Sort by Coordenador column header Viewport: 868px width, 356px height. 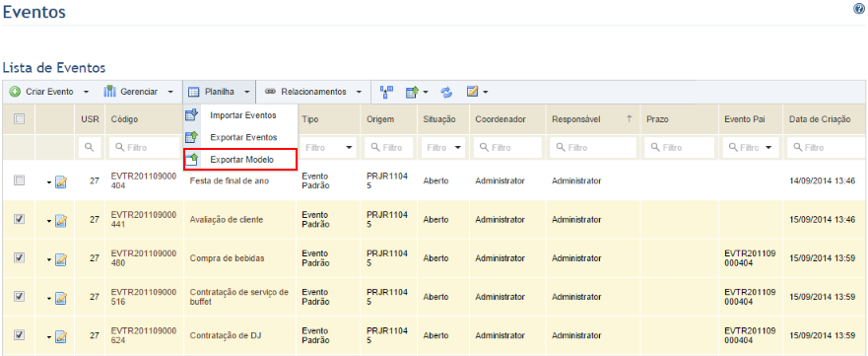pos(500,119)
